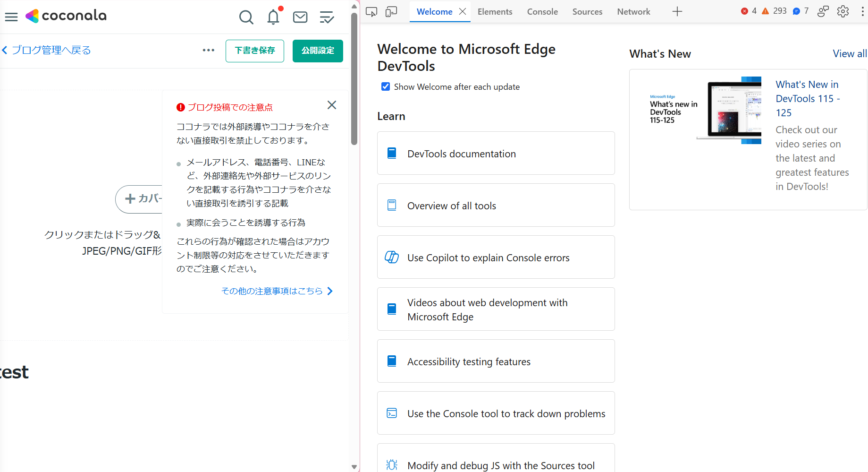The height and width of the screenshot is (472, 868).
Task: Open the coconala hamburger menu
Action: [11, 17]
